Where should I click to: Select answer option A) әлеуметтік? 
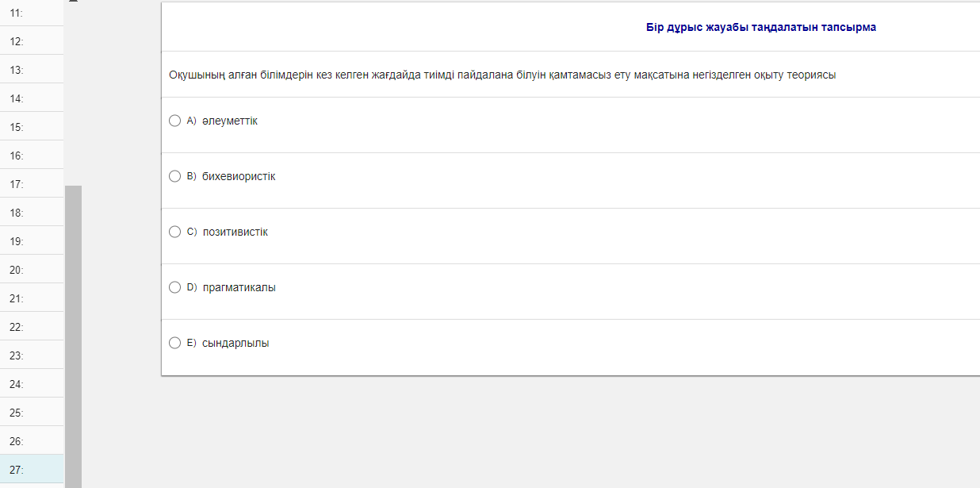click(175, 121)
